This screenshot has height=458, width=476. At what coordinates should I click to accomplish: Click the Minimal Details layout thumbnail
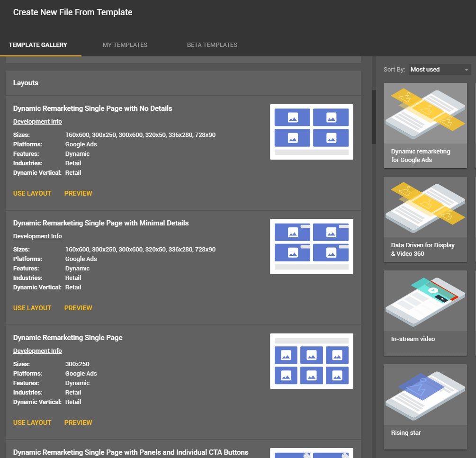point(312,246)
